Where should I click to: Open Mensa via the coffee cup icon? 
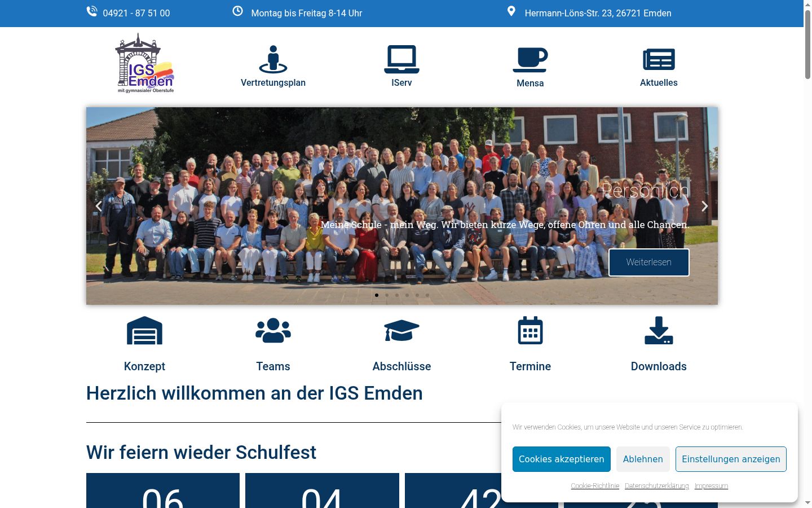point(530,60)
